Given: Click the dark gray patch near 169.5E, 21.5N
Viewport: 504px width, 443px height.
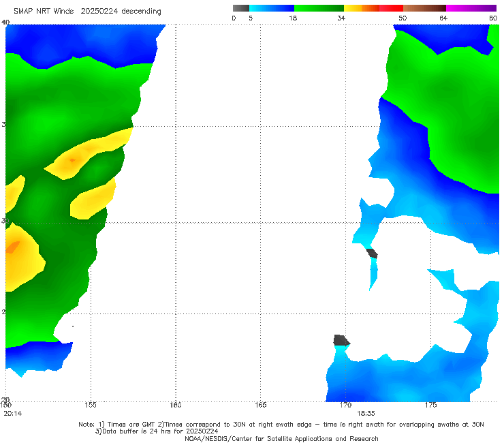Looking at the screenshot, I should [341, 340].
